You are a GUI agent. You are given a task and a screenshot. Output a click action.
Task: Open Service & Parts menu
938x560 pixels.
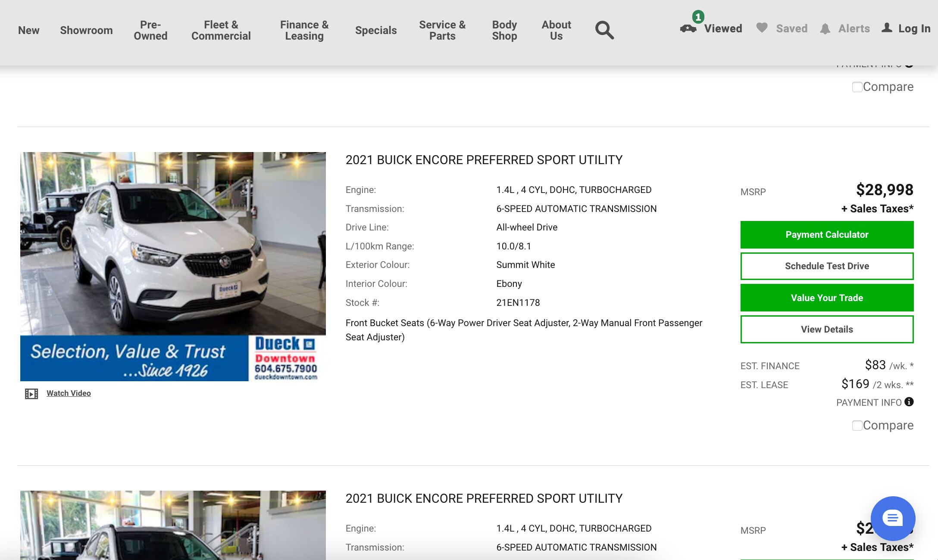442,30
